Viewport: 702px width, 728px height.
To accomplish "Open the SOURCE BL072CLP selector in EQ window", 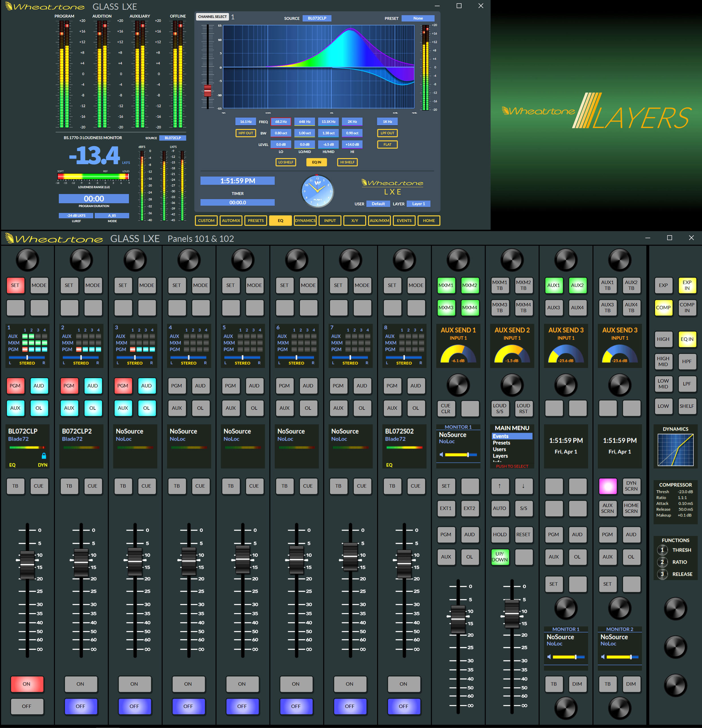I will (x=317, y=18).
